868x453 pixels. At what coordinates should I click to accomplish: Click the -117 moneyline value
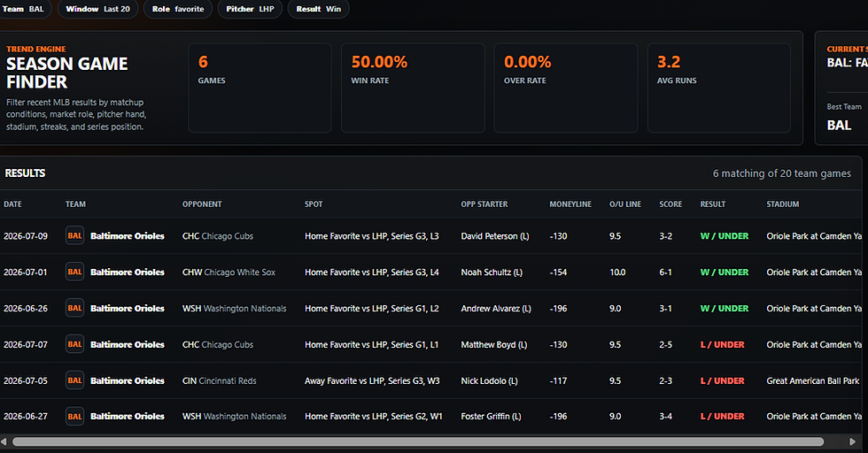pyautogui.click(x=558, y=381)
